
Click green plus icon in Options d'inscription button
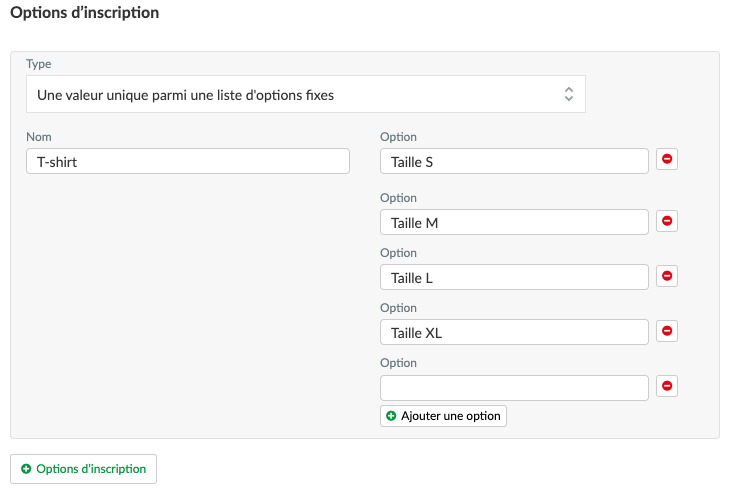(26, 469)
